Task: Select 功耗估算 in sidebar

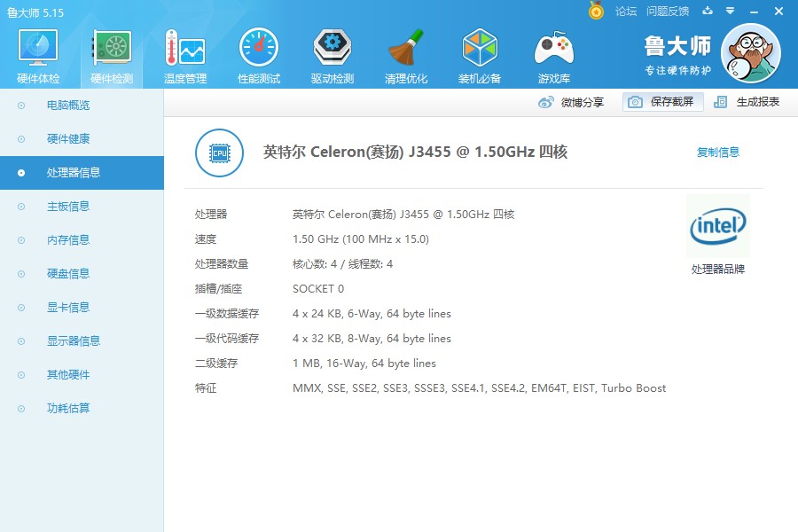Action: pyautogui.click(x=82, y=408)
